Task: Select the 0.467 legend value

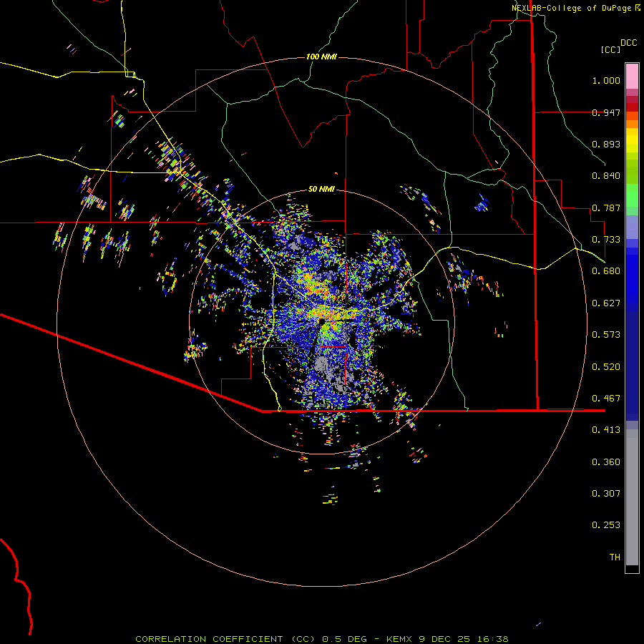Action: pos(606,399)
